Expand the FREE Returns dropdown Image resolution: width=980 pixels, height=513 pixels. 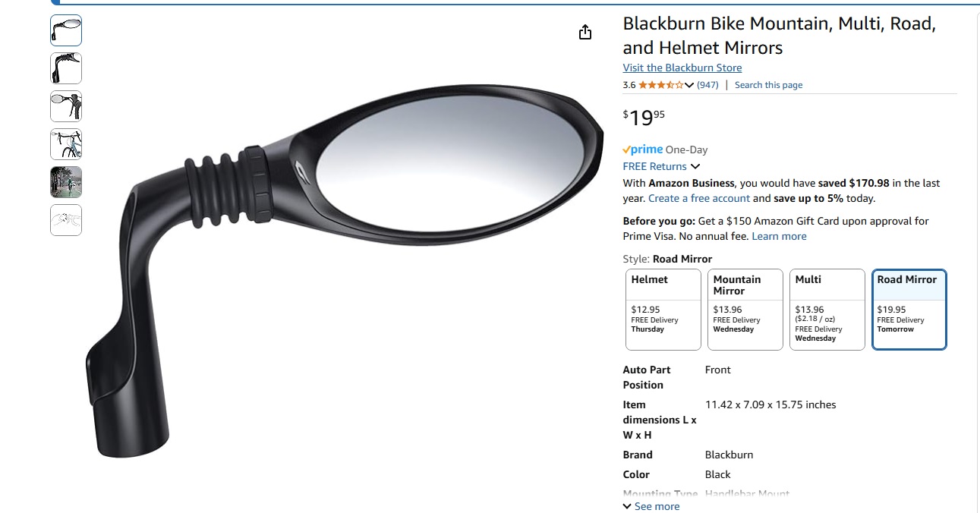pos(695,167)
